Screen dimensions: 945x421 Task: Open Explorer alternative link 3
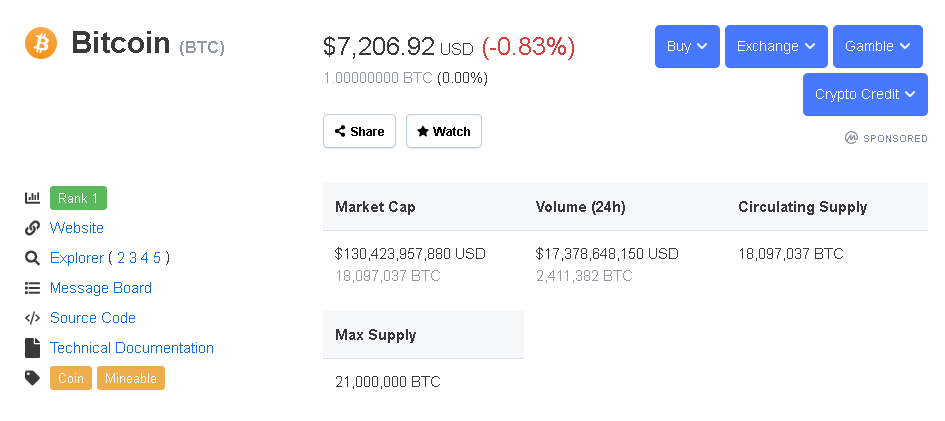(x=133, y=258)
